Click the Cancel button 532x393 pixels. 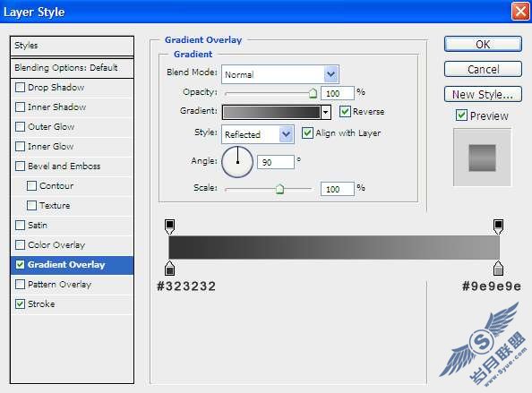point(483,69)
